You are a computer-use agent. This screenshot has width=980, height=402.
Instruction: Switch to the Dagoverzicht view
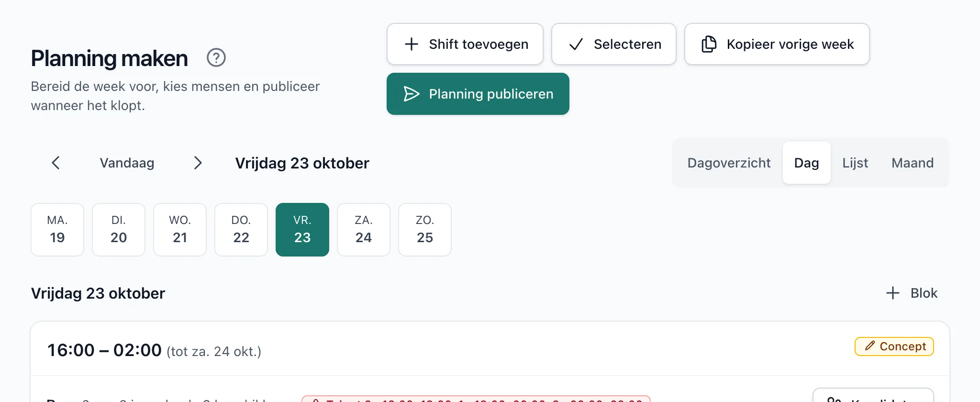[x=729, y=163]
